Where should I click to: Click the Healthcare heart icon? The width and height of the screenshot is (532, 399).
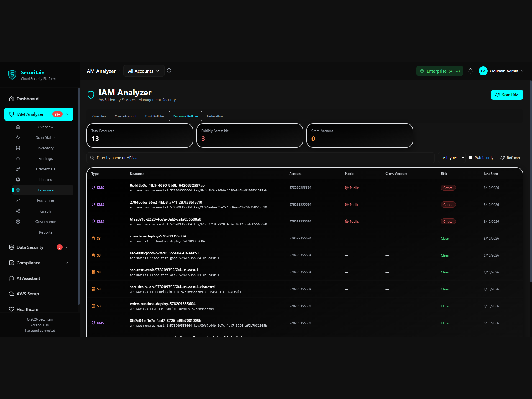[x=12, y=309]
